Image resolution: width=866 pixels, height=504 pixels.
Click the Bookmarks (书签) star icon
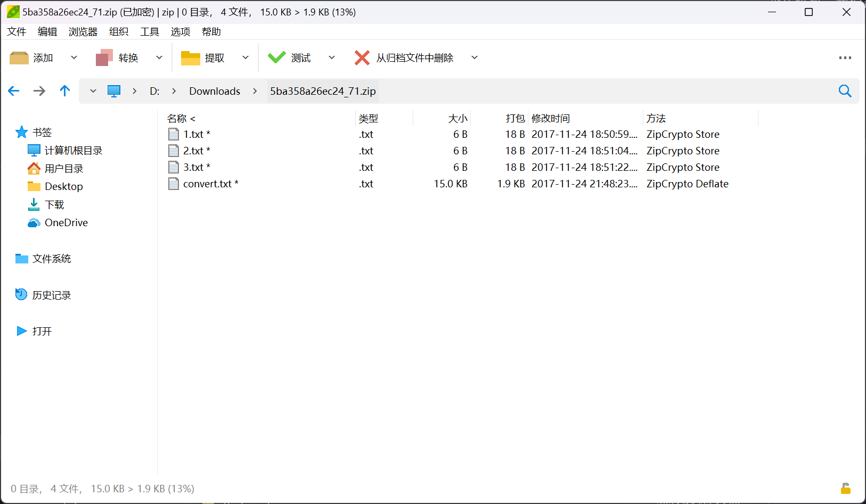click(21, 132)
